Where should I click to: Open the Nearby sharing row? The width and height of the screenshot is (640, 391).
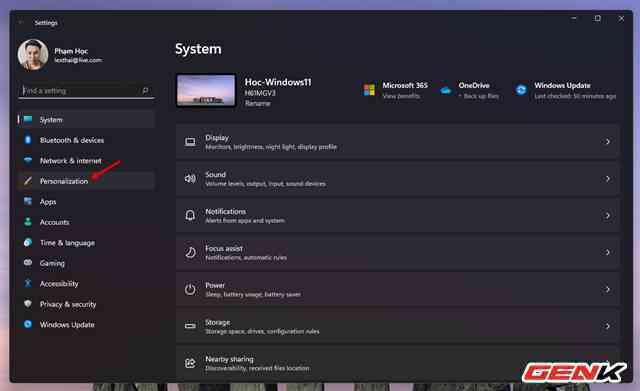(398, 363)
